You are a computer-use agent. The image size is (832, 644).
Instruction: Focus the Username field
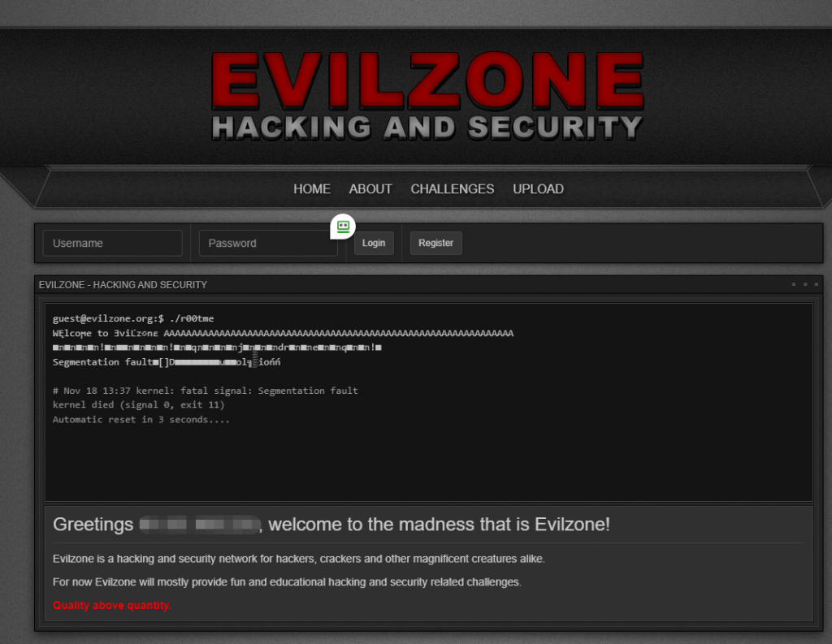point(112,243)
